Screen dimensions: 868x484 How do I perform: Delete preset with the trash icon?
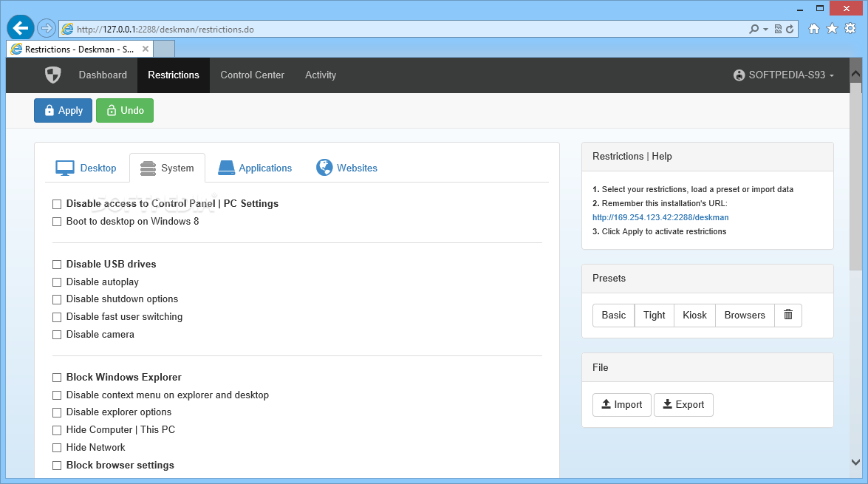[x=788, y=315]
